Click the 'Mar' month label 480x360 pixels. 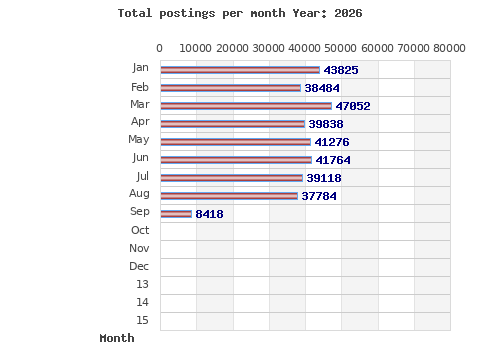[140, 104]
